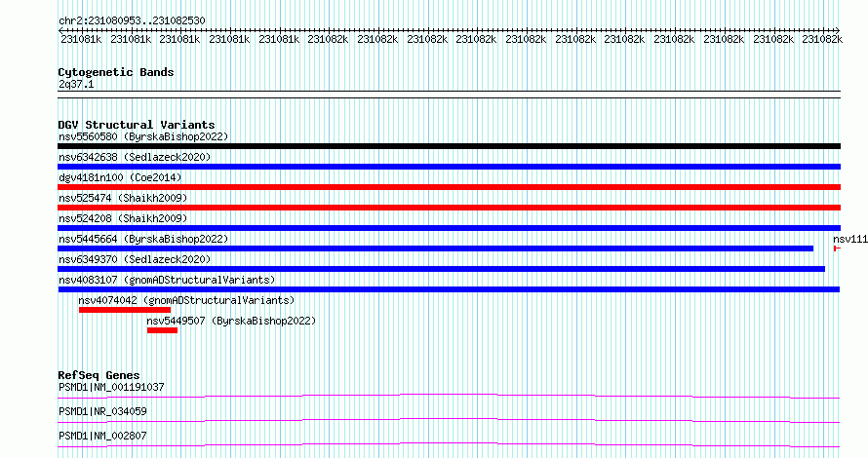Open PSMD1|NR_034059 gene label
This screenshot has height=458, width=868.
pyautogui.click(x=102, y=411)
